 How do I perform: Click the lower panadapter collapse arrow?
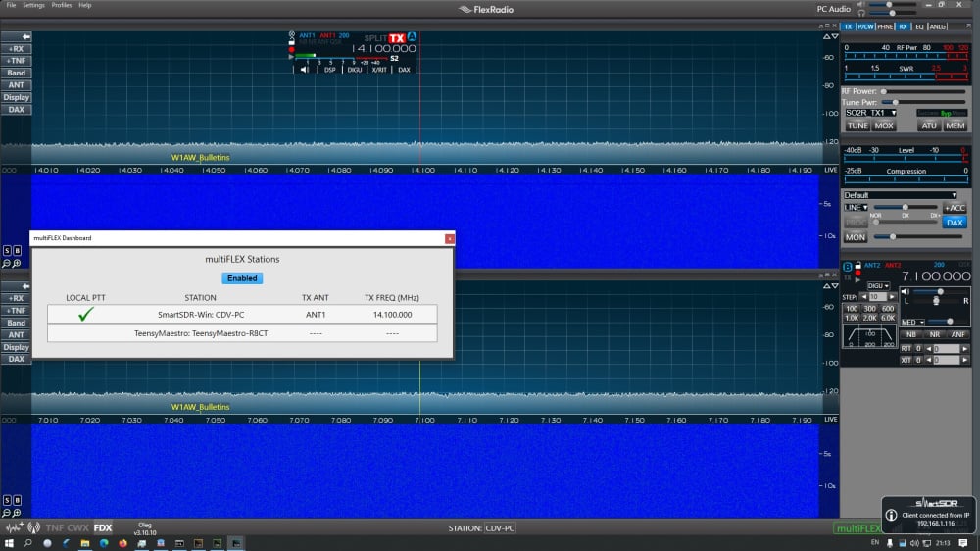(25, 286)
